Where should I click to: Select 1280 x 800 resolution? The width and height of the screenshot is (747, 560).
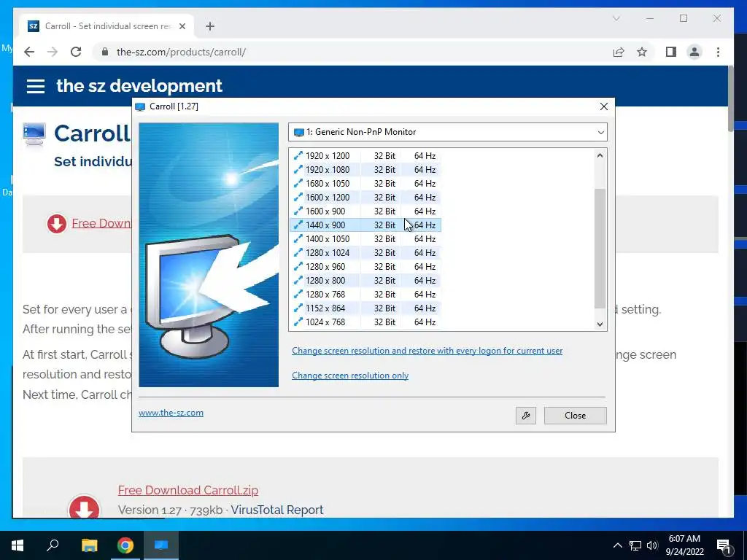tap(365, 280)
